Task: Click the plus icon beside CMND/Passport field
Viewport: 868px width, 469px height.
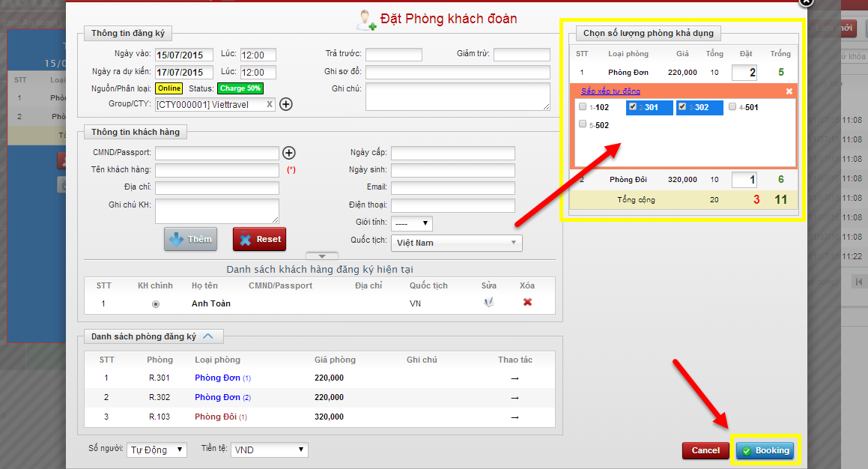Action: pyautogui.click(x=290, y=153)
